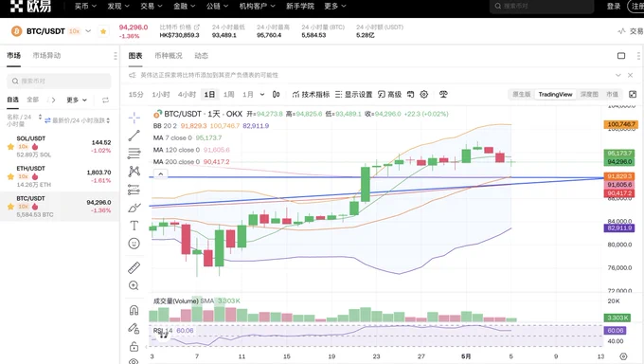Viewport: 644px width, 364px height.
Task: Open chart settings gear icon
Action: pyautogui.click(x=424, y=94)
